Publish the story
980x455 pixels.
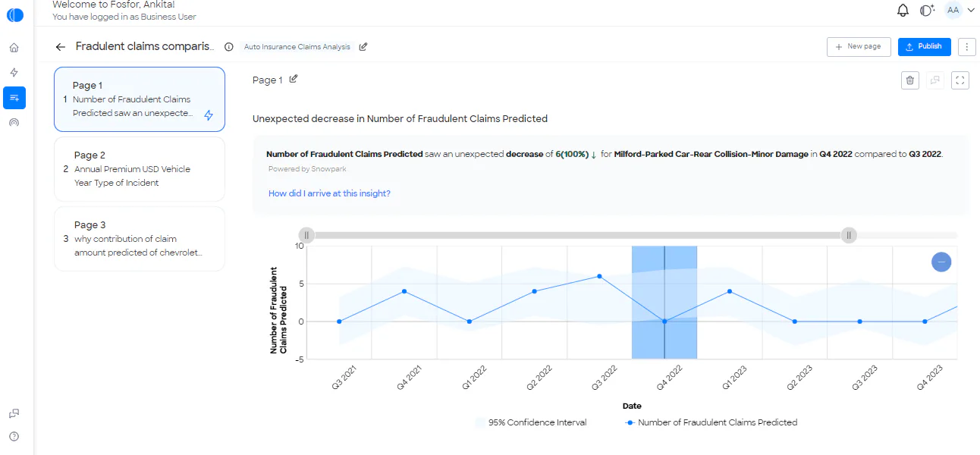[924, 46]
